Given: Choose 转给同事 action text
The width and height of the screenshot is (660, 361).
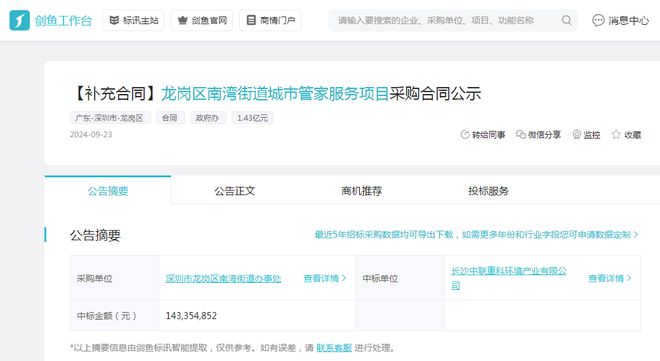Looking at the screenshot, I should 488,135.
